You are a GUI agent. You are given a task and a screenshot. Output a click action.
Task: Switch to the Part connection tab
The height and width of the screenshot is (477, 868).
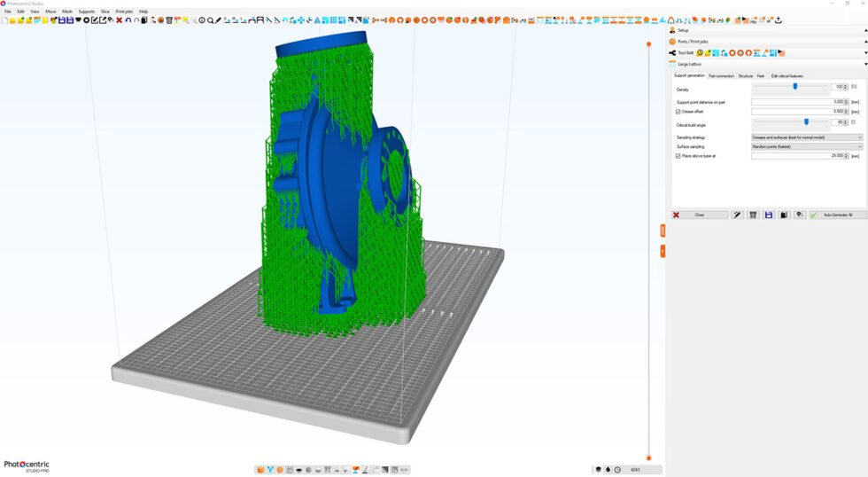tap(721, 76)
